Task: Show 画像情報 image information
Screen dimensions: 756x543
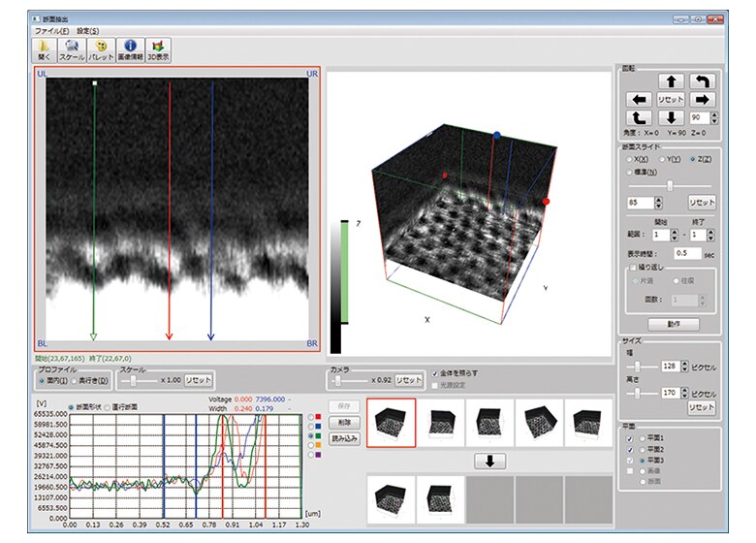Action: tap(130, 49)
